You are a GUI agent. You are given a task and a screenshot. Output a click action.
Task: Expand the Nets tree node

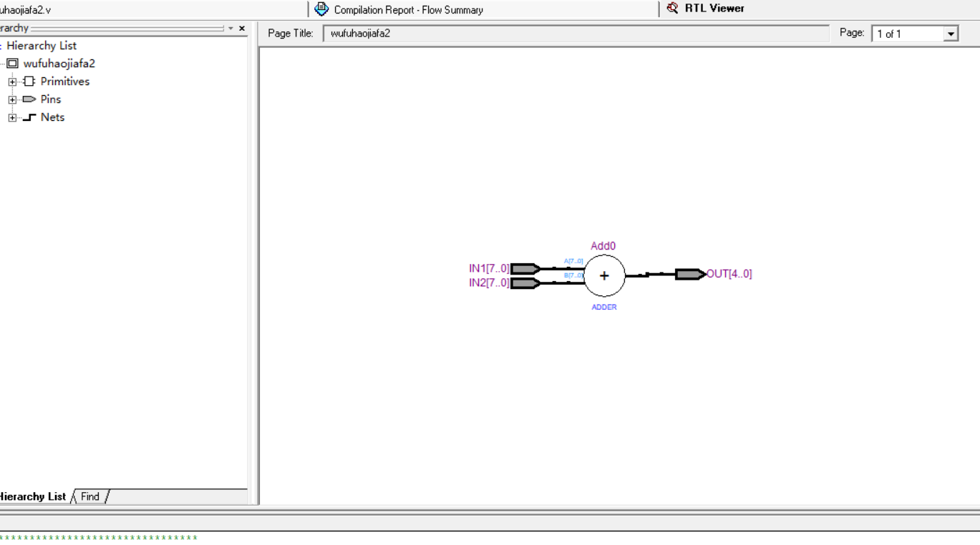[x=12, y=117]
